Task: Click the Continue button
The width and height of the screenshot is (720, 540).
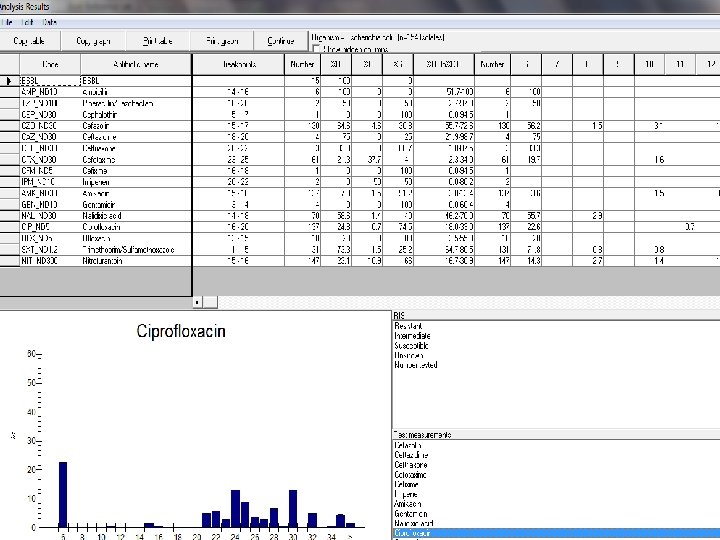Action: [x=281, y=41]
